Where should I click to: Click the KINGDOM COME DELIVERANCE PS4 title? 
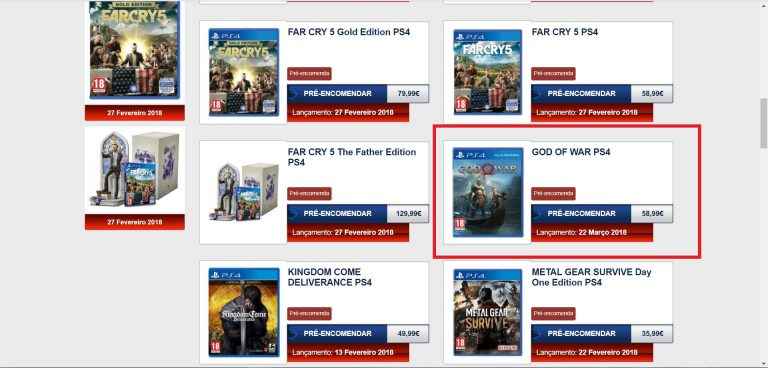pos(330,277)
